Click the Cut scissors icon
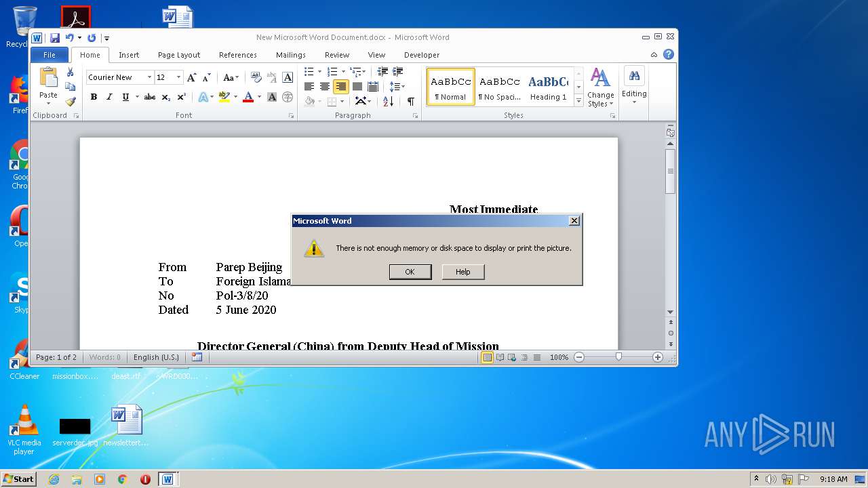Image resolution: width=868 pixels, height=488 pixels. tap(70, 73)
